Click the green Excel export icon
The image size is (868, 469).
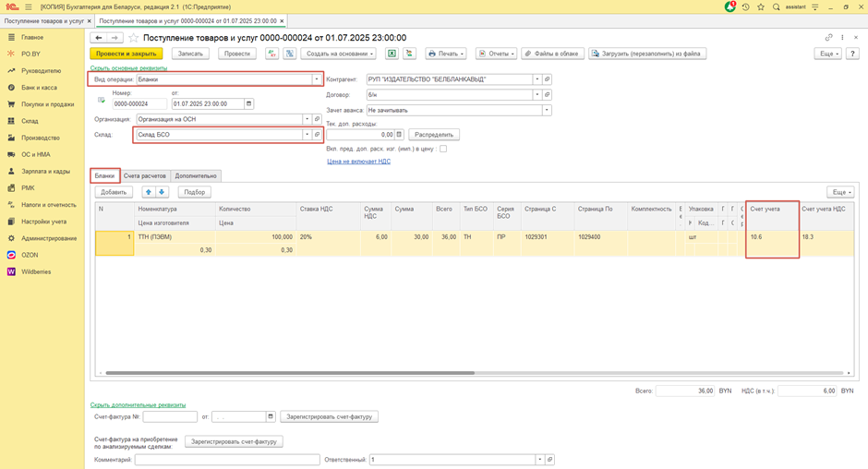click(x=392, y=54)
